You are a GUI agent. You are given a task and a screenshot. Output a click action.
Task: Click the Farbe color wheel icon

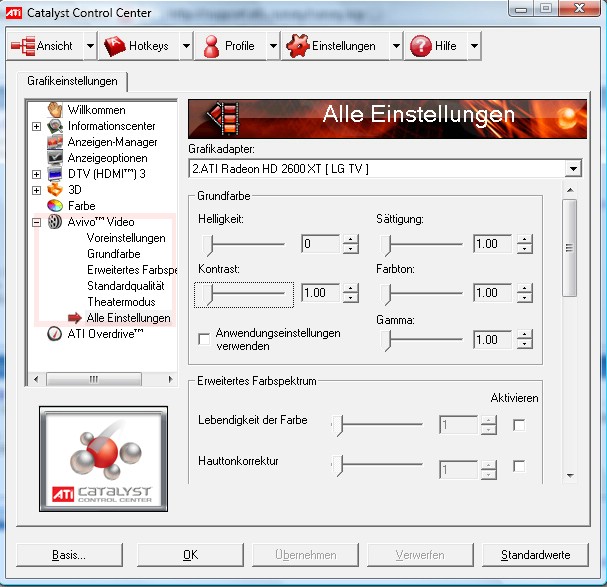[x=55, y=206]
